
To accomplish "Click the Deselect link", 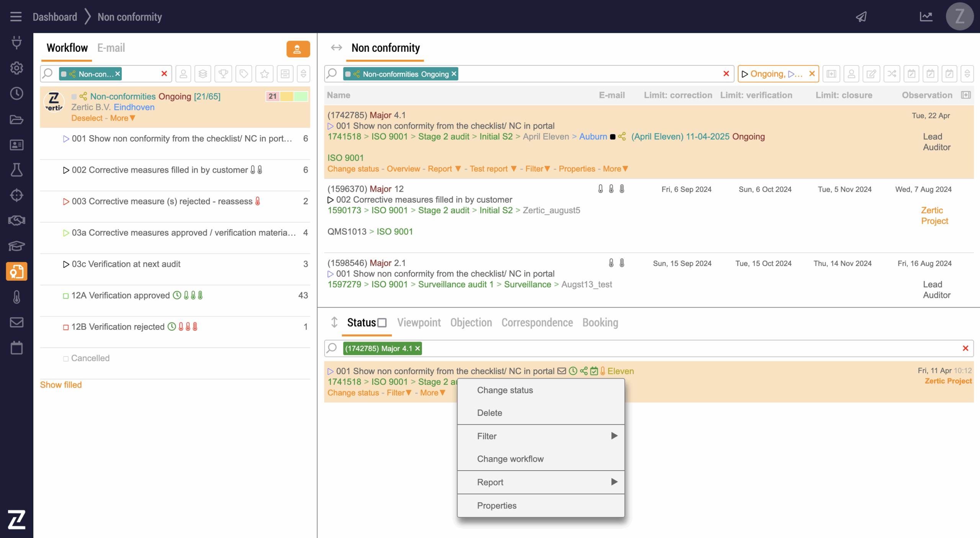I will tap(87, 118).
